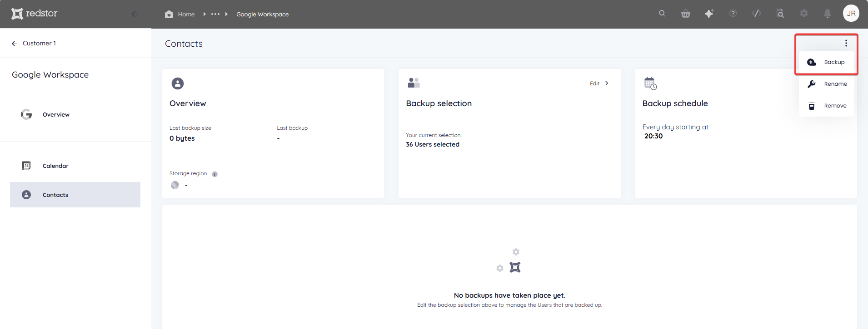Image resolution: width=868 pixels, height=329 pixels.
Task: Open the Google Workspace breadcrumb
Action: [262, 14]
